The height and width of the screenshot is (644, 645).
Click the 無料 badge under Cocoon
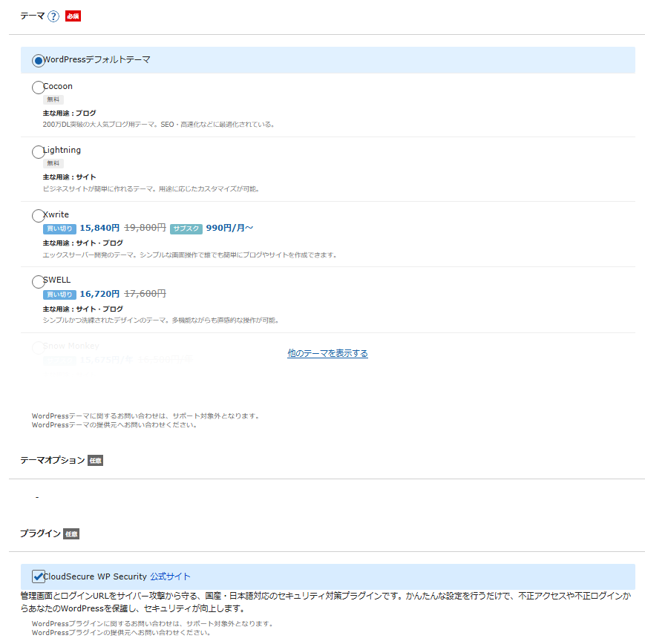coord(53,99)
